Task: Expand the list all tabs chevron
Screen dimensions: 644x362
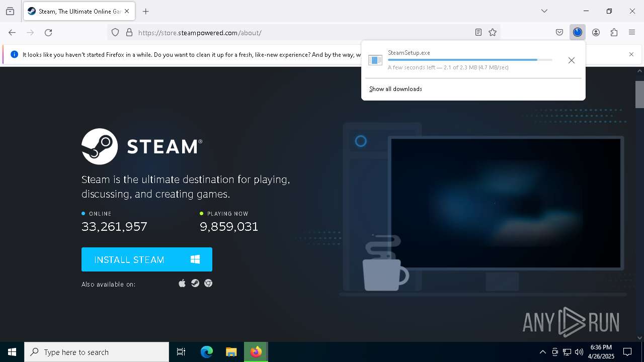Action: coord(544,11)
